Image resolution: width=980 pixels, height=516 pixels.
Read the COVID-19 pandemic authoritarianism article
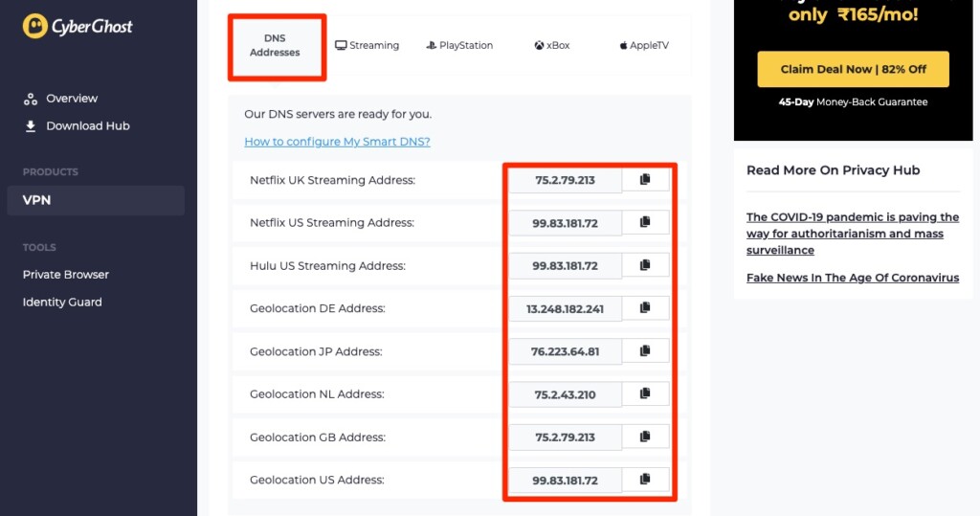tap(853, 234)
